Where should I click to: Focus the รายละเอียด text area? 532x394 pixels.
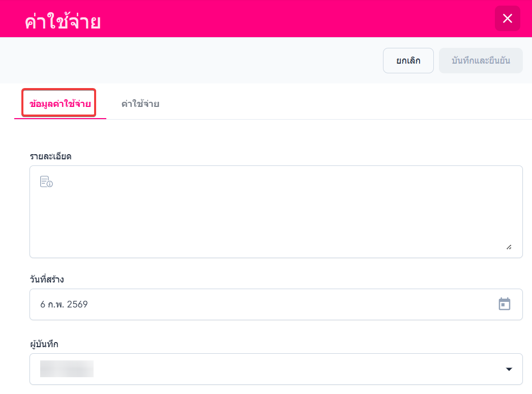point(276,214)
